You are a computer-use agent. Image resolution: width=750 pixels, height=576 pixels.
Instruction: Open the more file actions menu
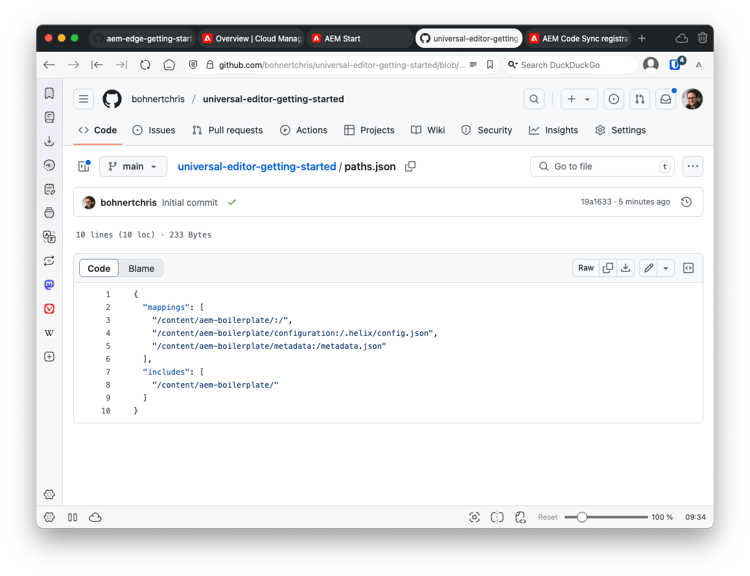tap(693, 166)
